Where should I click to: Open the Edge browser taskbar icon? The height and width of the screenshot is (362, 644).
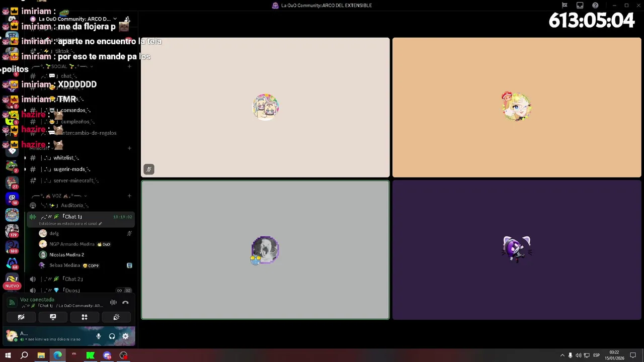click(57, 355)
